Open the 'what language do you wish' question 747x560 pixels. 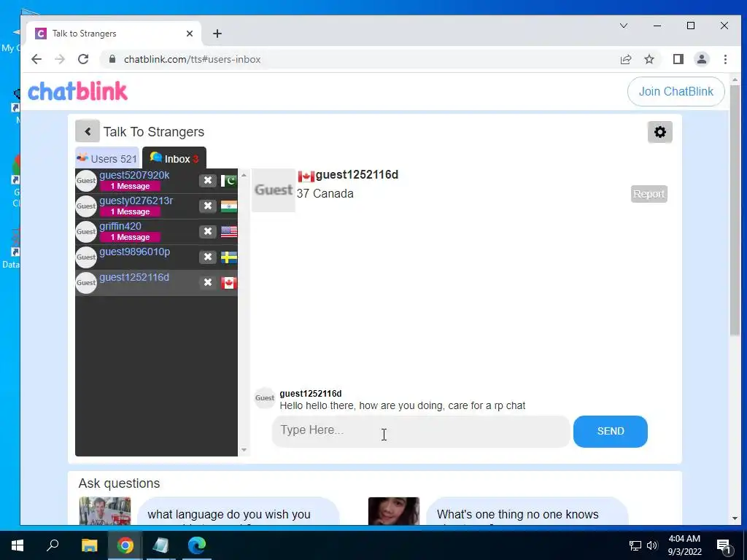tap(239, 511)
